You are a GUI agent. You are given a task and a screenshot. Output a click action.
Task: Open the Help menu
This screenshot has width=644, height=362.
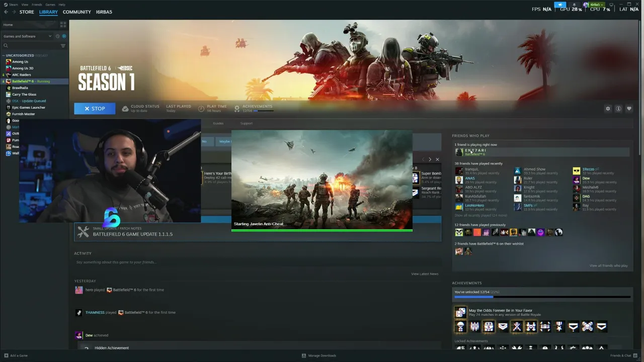click(x=62, y=5)
